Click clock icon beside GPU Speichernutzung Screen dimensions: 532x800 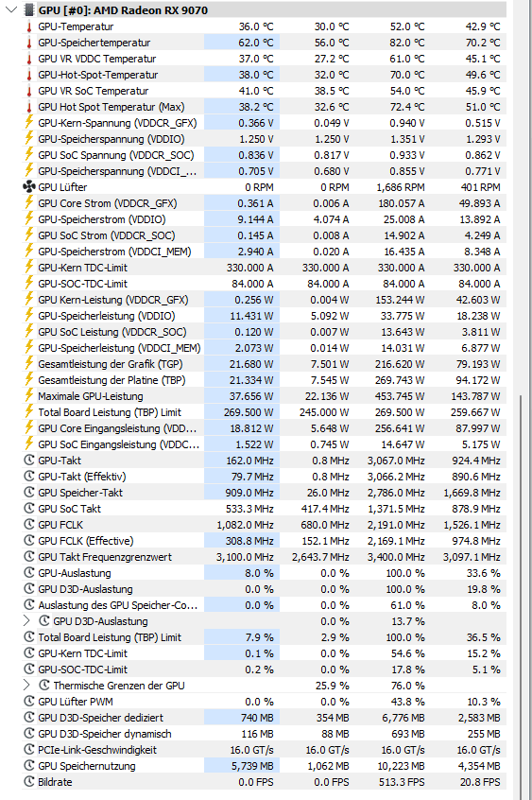(29, 766)
